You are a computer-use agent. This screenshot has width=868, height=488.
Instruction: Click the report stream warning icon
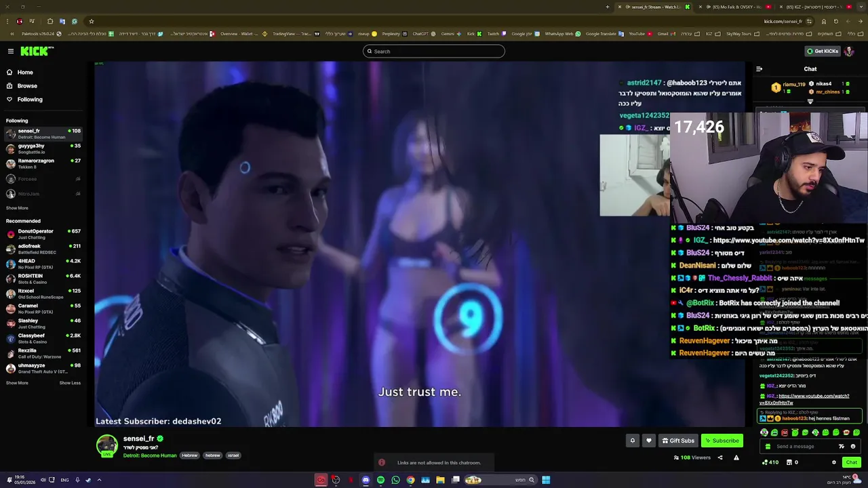(736, 457)
